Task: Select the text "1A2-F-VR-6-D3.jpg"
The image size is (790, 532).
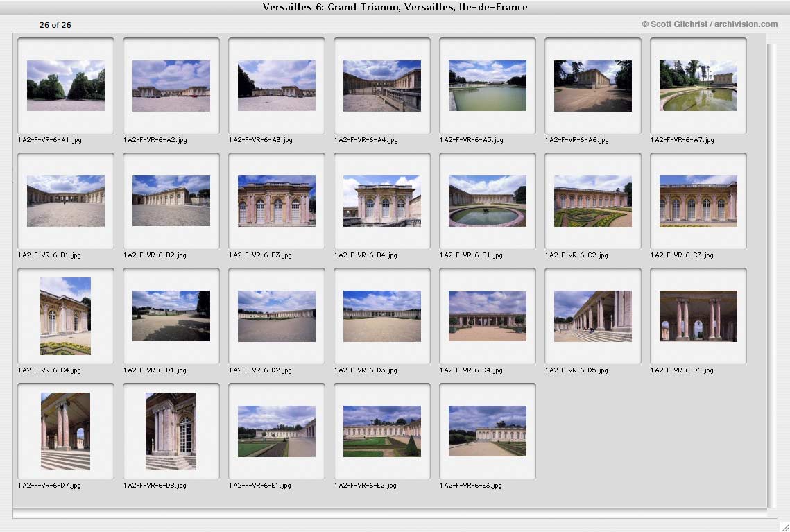Action: coord(366,370)
